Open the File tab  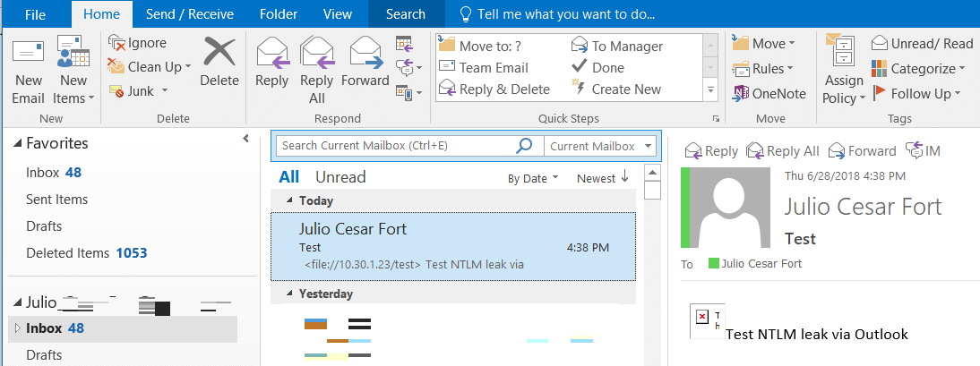tap(36, 13)
